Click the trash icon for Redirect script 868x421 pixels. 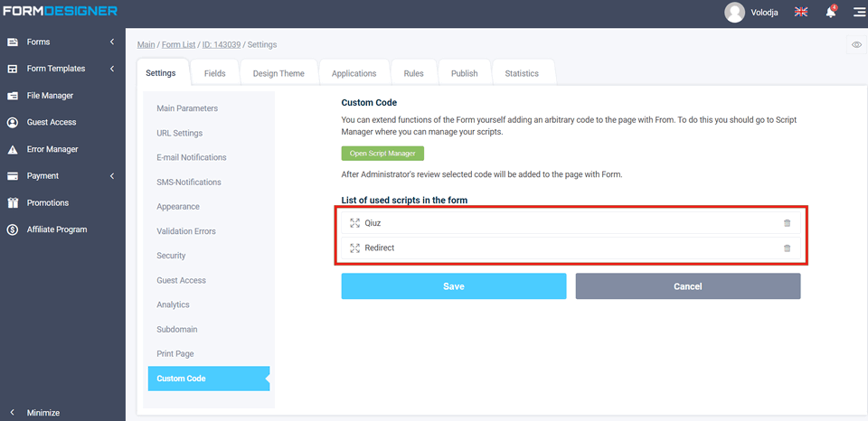coord(787,248)
